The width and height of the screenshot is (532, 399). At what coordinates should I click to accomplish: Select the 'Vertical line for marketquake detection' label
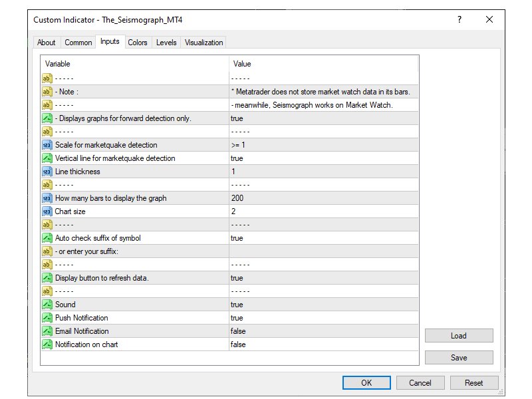115,158
